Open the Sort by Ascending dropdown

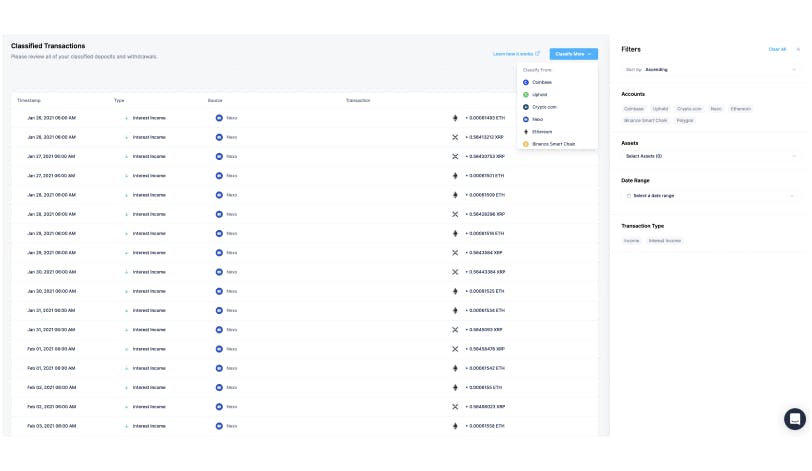[710, 69]
